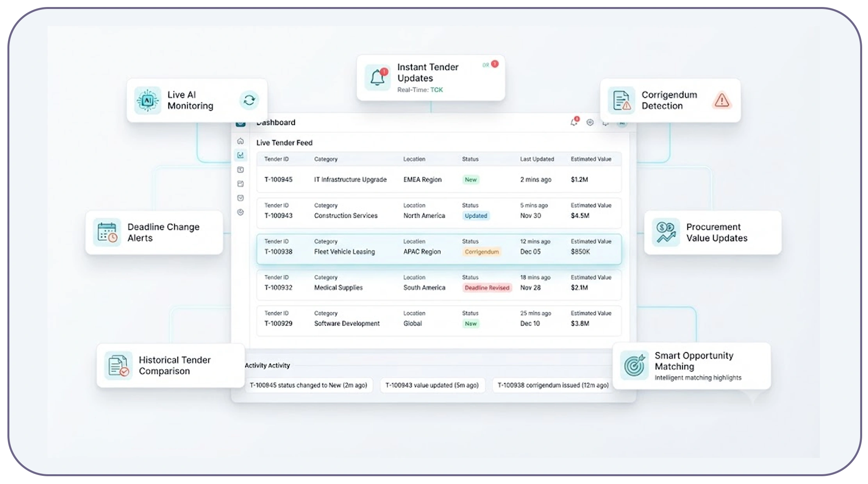Click the bell icon on Instant Tender Updates card

click(378, 78)
